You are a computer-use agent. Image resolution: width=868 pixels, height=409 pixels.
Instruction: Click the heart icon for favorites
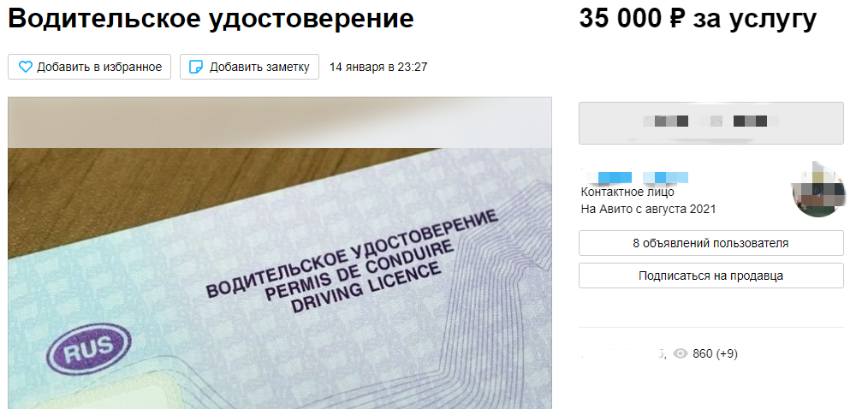pyautogui.click(x=26, y=67)
